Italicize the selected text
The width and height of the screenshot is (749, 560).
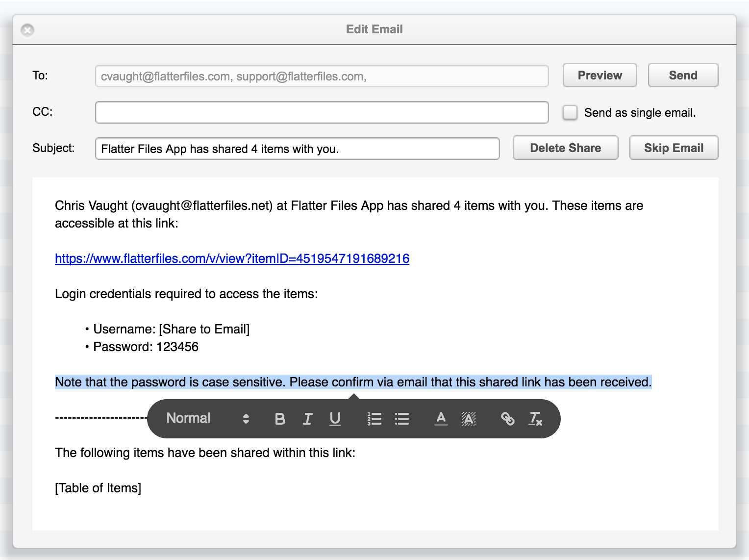(x=307, y=419)
